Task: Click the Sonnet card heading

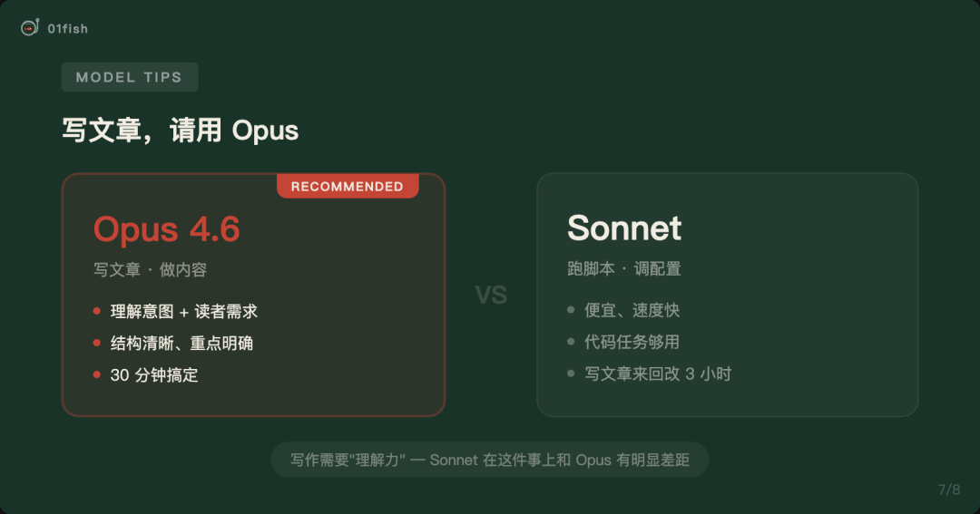Action: tap(623, 228)
